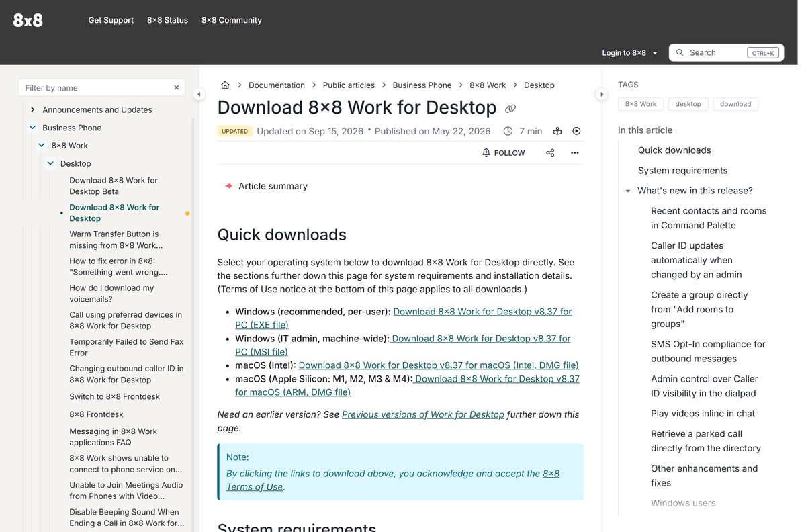
Task: Open Warm Transfer Button is missing article
Action: click(116, 240)
